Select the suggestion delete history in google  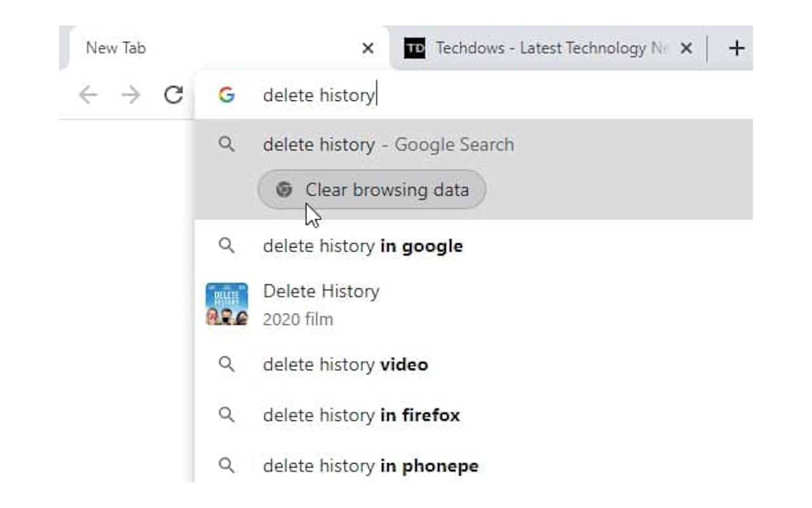pos(473,246)
